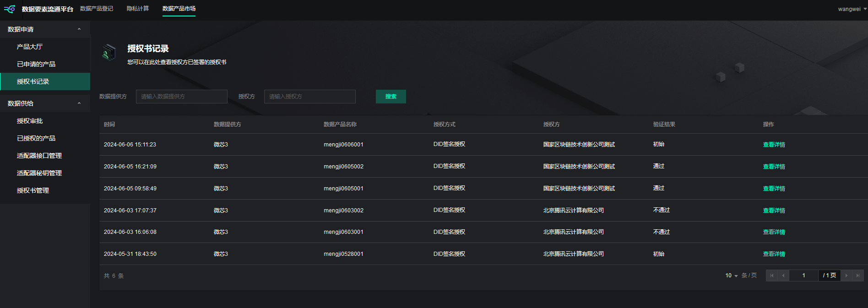Jump to last page arrow

coord(858,276)
